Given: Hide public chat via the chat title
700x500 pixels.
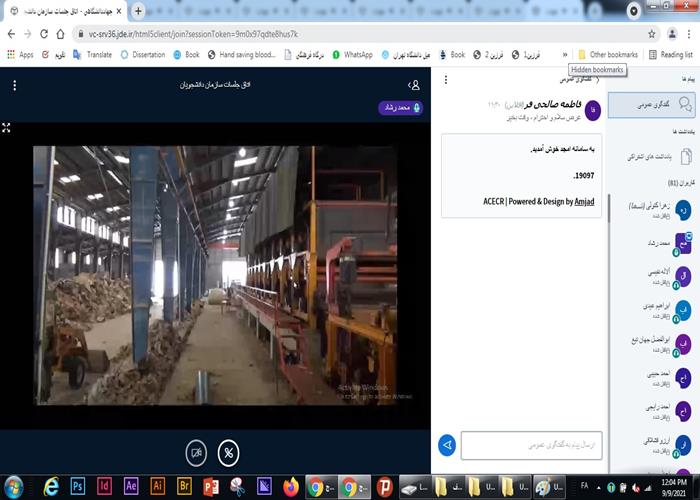Looking at the screenshot, I should 579,79.
